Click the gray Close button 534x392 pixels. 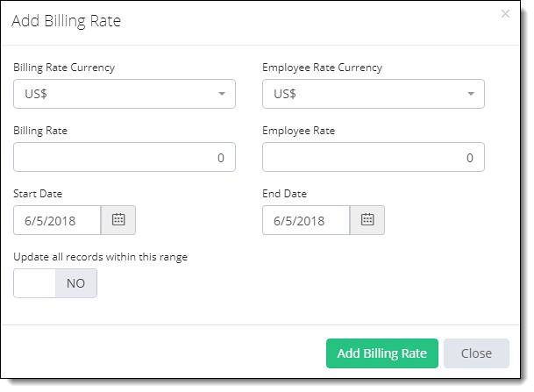476,353
